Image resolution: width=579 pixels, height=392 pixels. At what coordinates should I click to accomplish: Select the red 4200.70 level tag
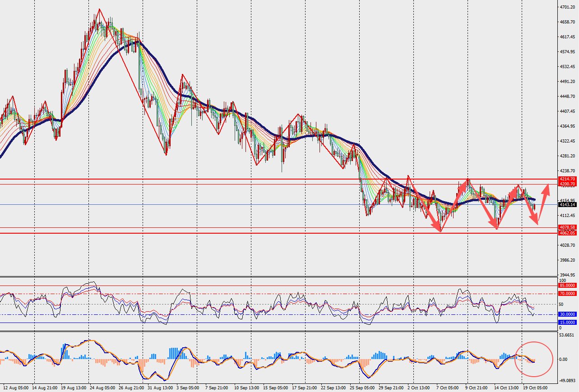567,184
